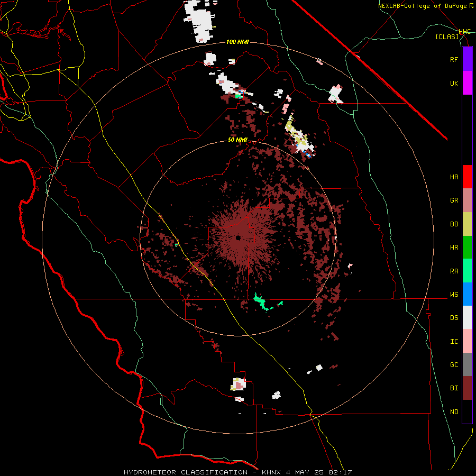
Task: Pick the yellow BD legend swatch
Action: coord(467,224)
